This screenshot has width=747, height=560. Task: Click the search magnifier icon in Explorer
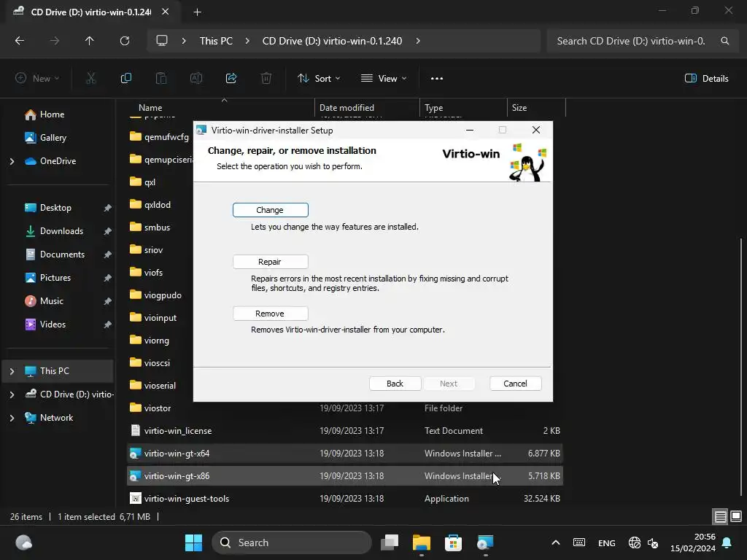pos(724,41)
